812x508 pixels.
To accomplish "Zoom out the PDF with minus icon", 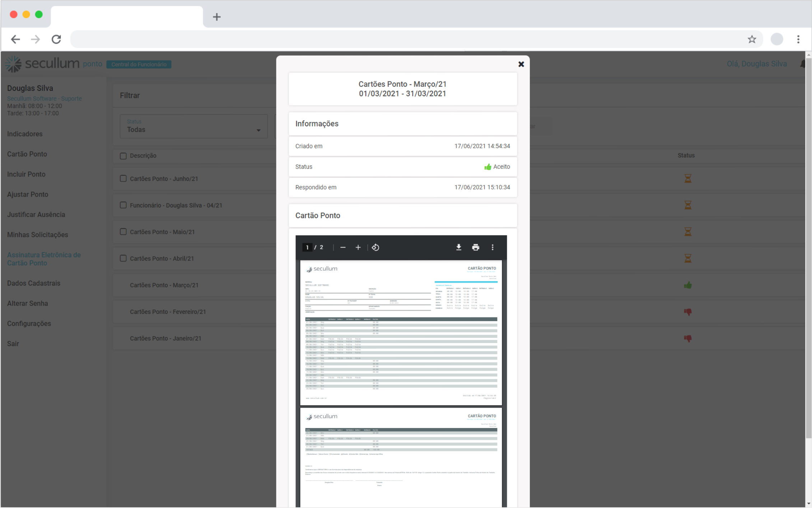I will click(x=343, y=247).
